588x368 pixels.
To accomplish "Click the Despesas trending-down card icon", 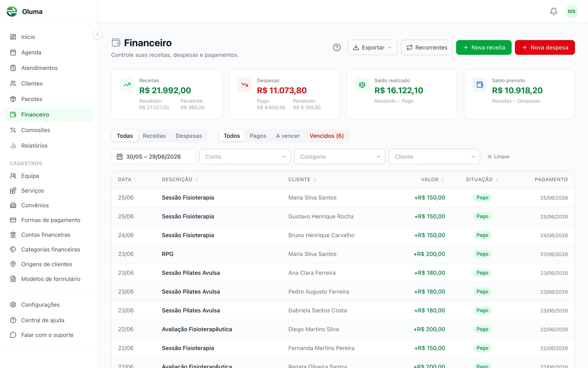I will (245, 85).
